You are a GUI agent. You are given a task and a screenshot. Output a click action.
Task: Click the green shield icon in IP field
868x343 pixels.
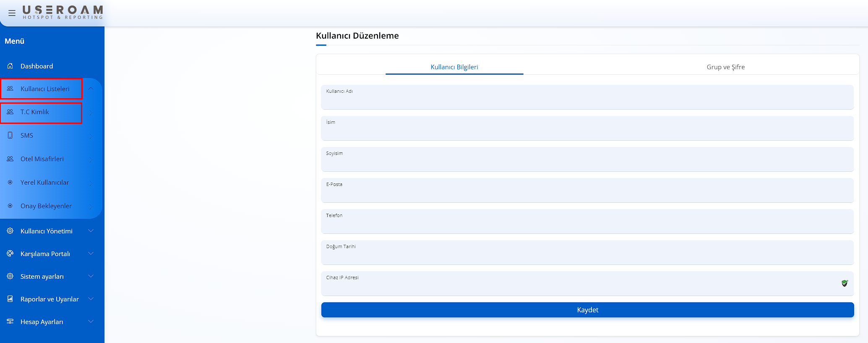click(x=845, y=283)
